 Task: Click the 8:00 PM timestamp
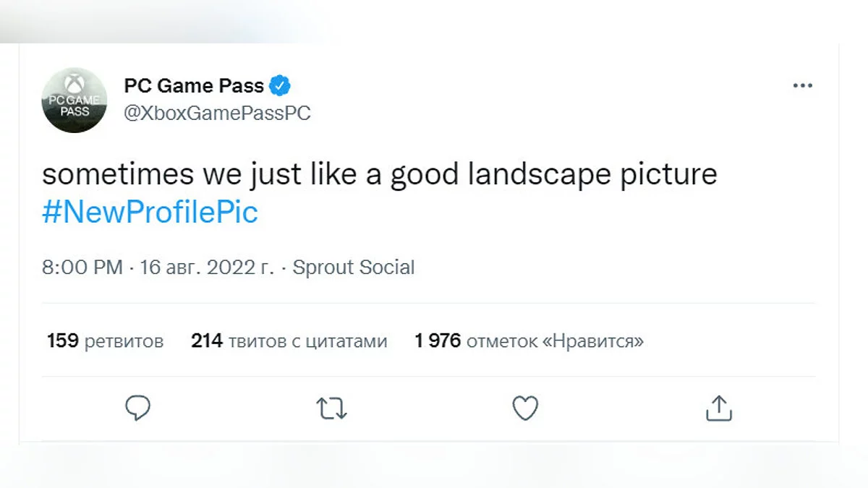82,267
